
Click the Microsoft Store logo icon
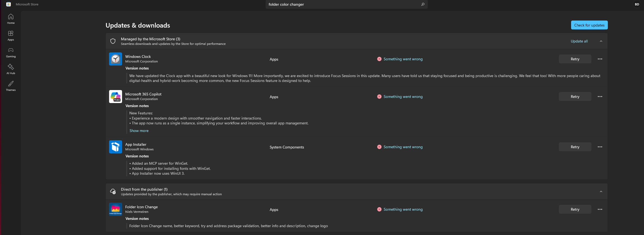pos(8,4)
